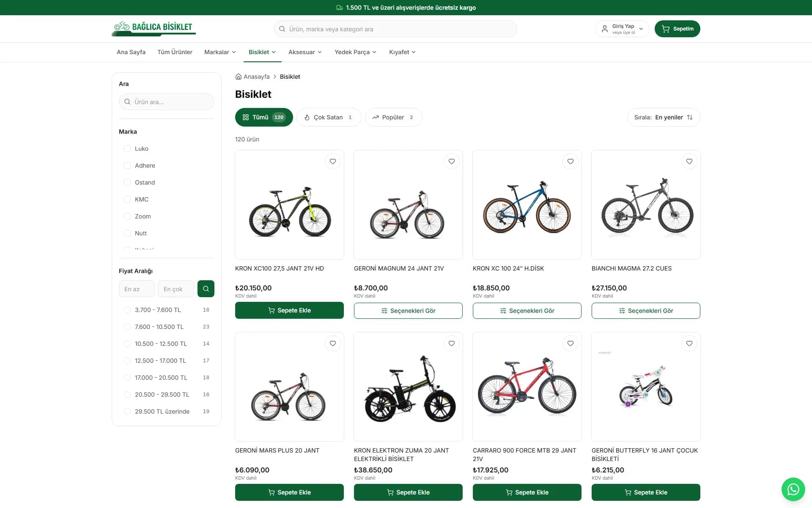Pick 12.500 - 17.000 TL price option
This screenshot has height=508, width=812.
[127, 361]
